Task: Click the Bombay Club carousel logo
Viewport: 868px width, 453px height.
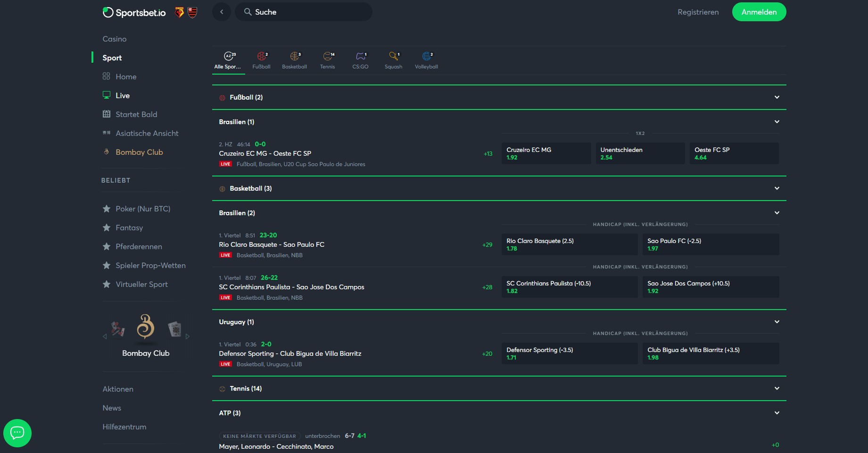Action: click(x=146, y=327)
